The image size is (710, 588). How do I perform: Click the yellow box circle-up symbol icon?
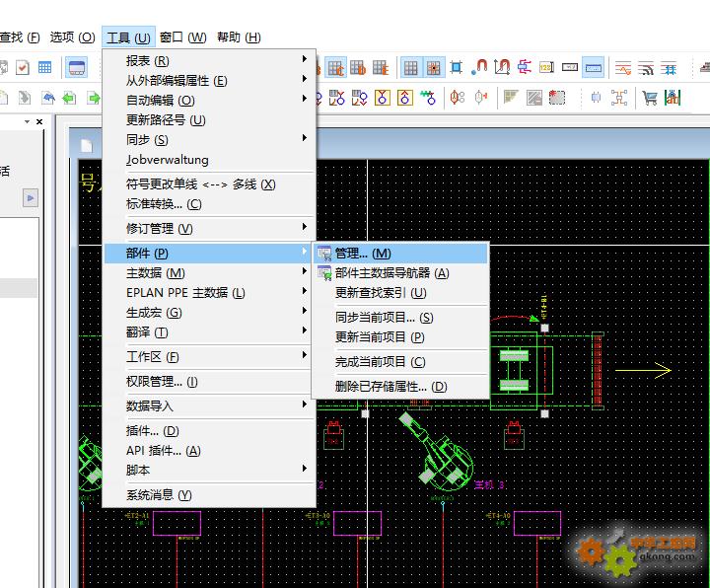pos(405,98)
